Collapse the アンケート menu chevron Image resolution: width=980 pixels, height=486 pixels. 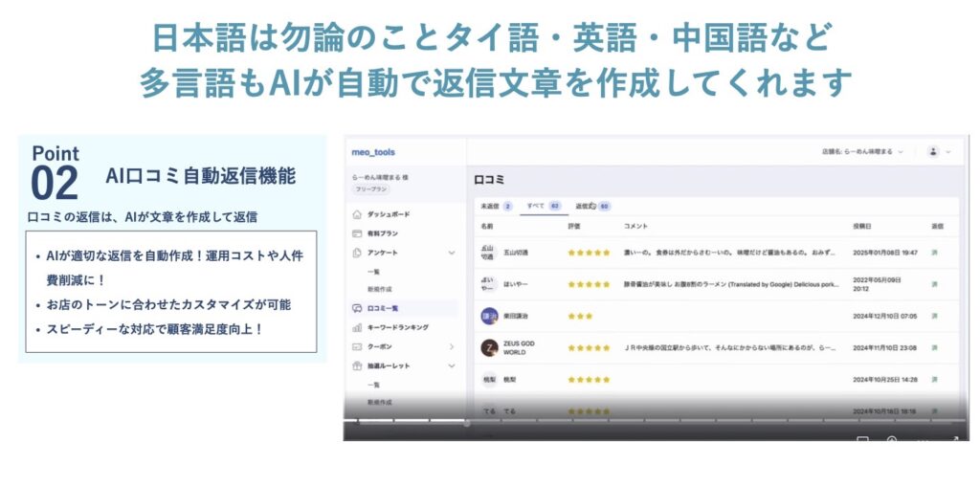pyautogui.click(x=452, y=253)
